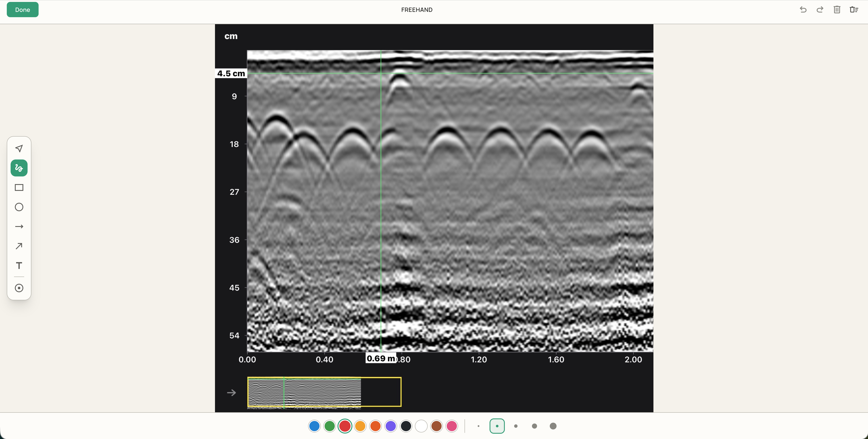The image size is (868, 439).
Task: Choose the green color swatch
Action: (329, 426)
